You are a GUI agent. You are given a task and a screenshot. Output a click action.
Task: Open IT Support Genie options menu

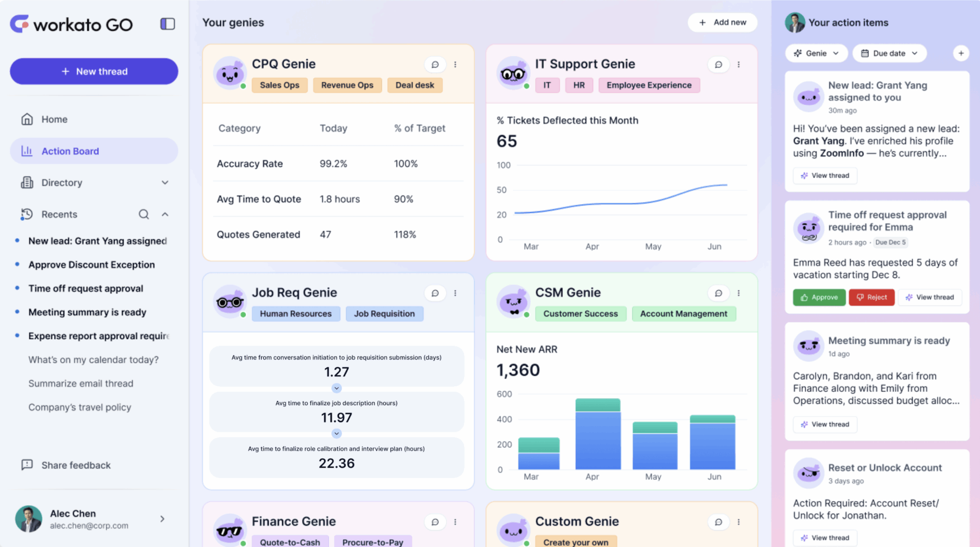pos(739,65)
